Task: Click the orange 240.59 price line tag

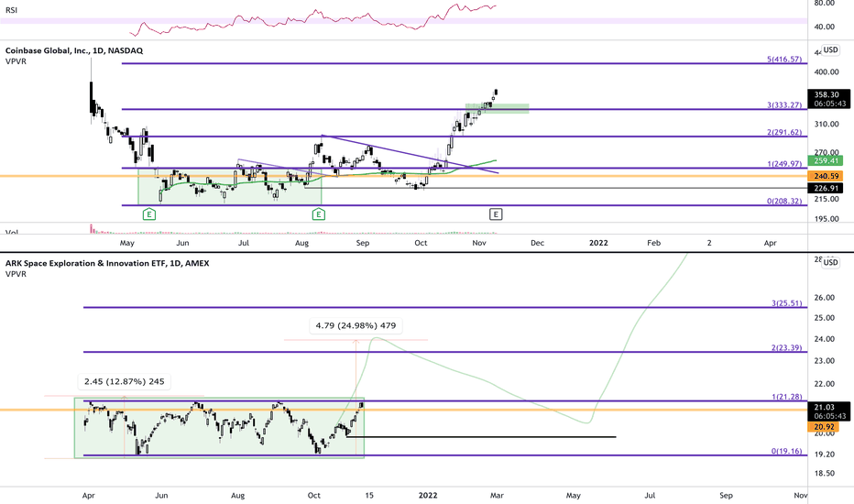Action: [x=825, y=176]
